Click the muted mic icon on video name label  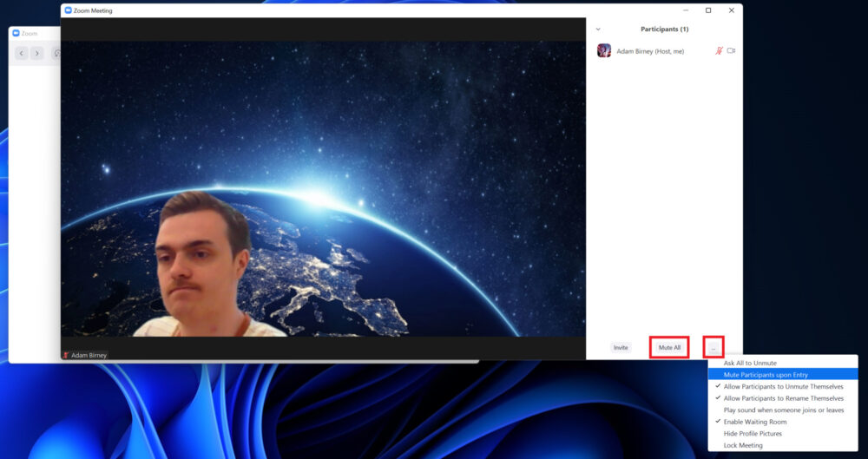pyautogui.click(x=67, y=355)
